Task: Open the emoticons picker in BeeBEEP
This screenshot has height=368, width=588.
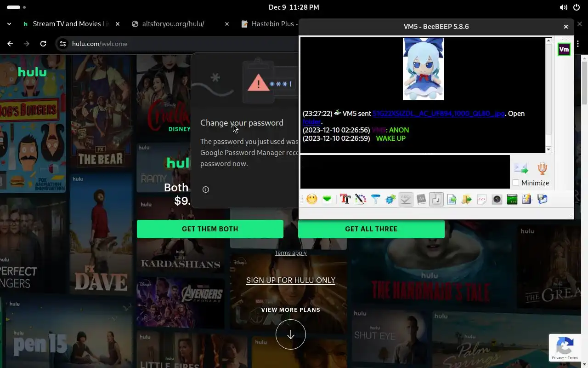Action: [312, 199]
